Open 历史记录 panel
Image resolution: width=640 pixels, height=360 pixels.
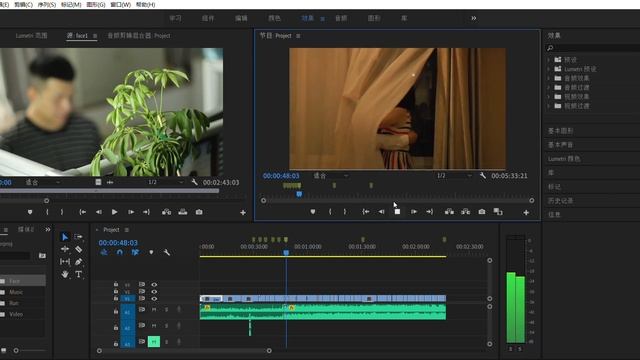coord(560,200)
